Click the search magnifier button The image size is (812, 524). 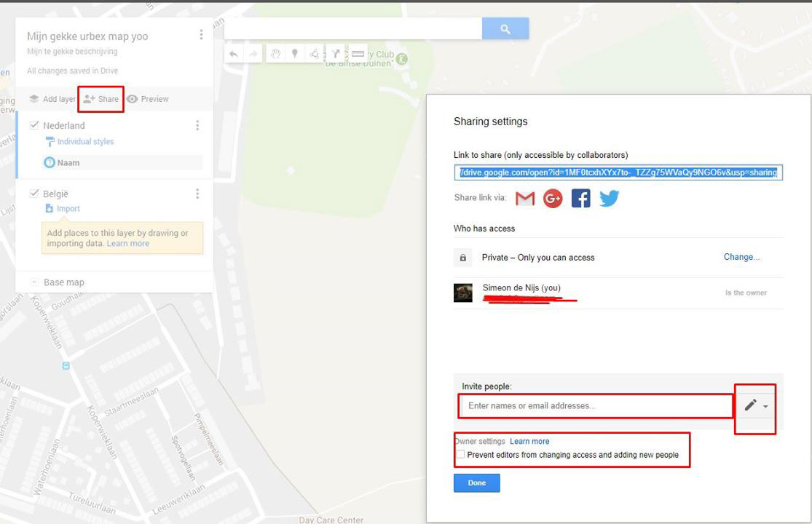(505, 28)
